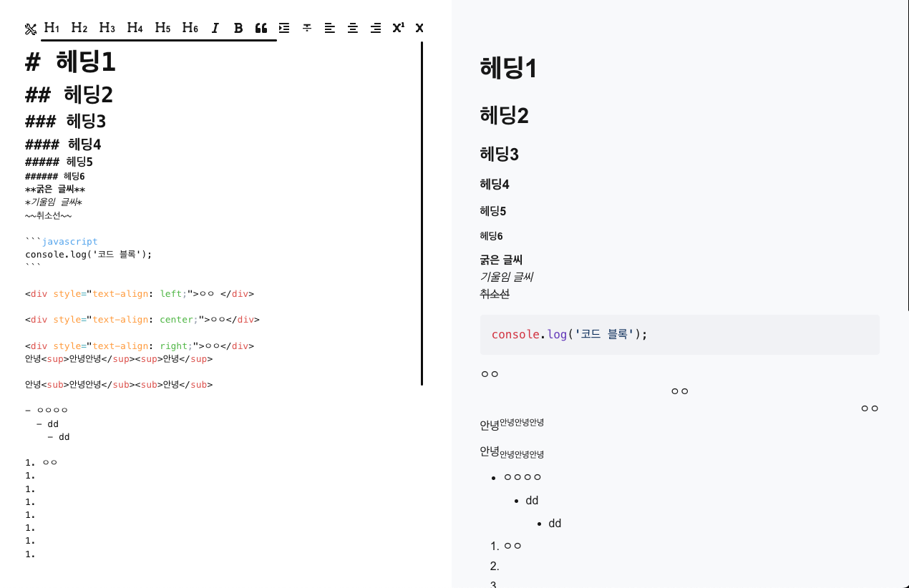Viewport: 909px width, 588px height.
Task: Click the console.log line in the editor
Action: (x=89, y=255)
